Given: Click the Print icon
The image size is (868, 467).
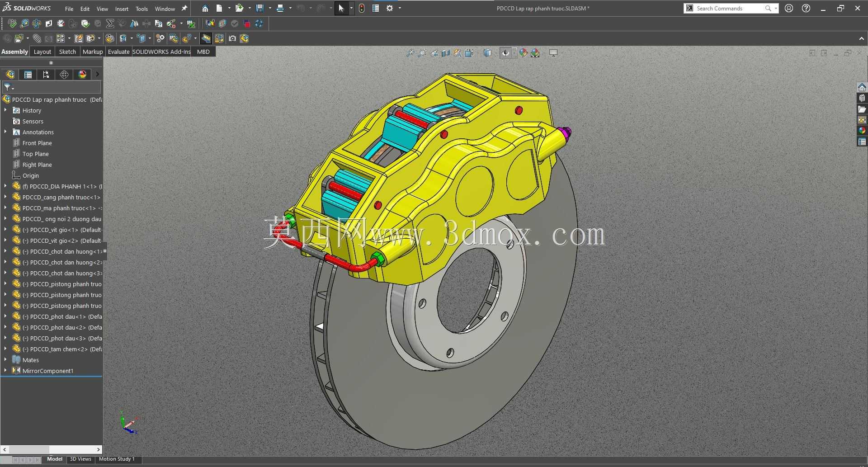Looking at the screenshot, I should click(x=280, y=8).
